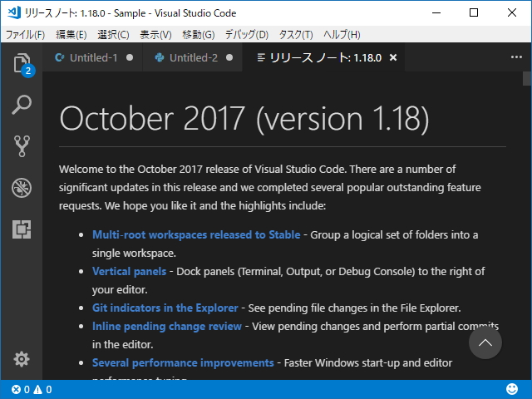Minimize the Visual Studio Code window
Screen dimensions: 532x399
[436, 13]
